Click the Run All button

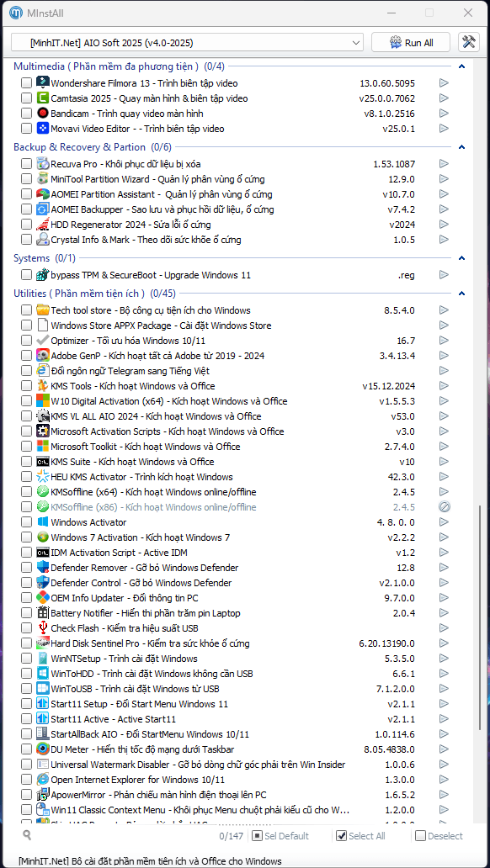pyautogui.click(x=412, y=43)
